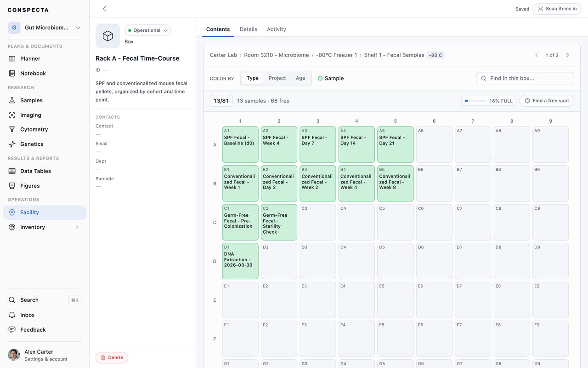Click the Data Tables icon
The width and height of the screenshot is (588, 368).
click(x=12, y=171)
